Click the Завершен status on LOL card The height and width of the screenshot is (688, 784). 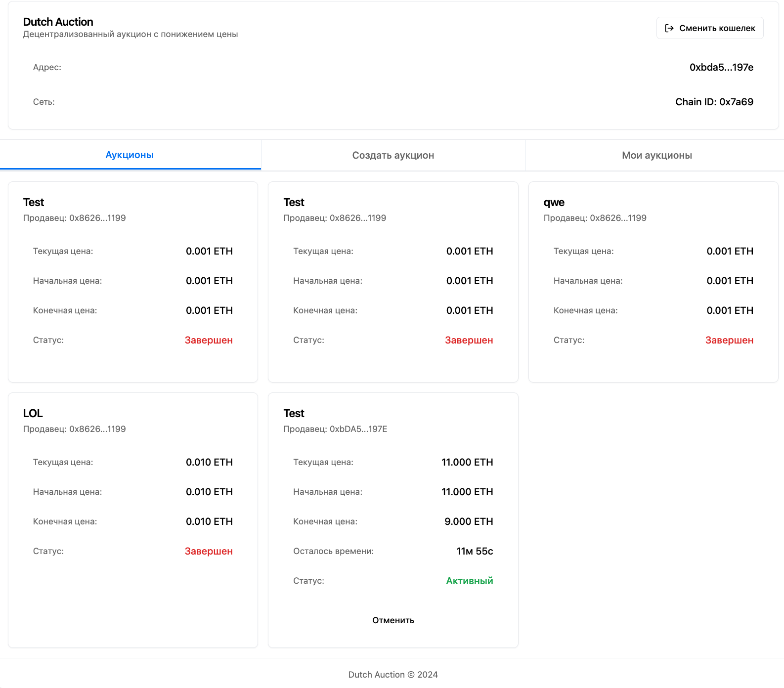tap(209, 551)
